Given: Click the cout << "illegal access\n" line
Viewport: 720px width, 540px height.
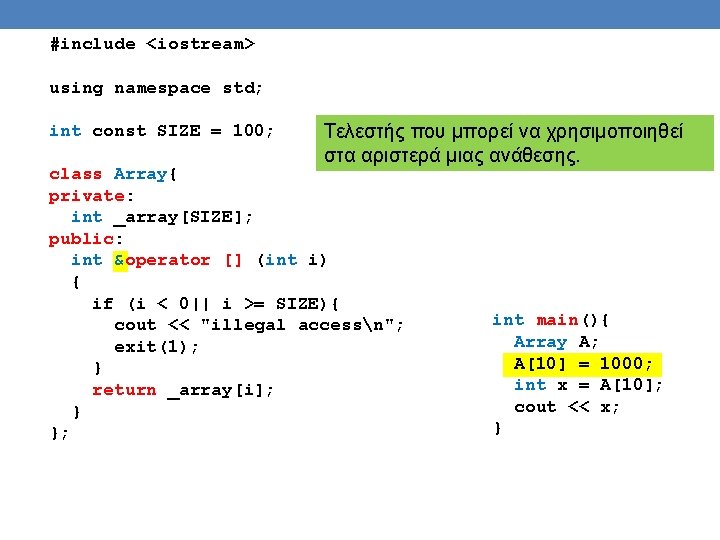Looking at the screenshot, I should [259, 325].
